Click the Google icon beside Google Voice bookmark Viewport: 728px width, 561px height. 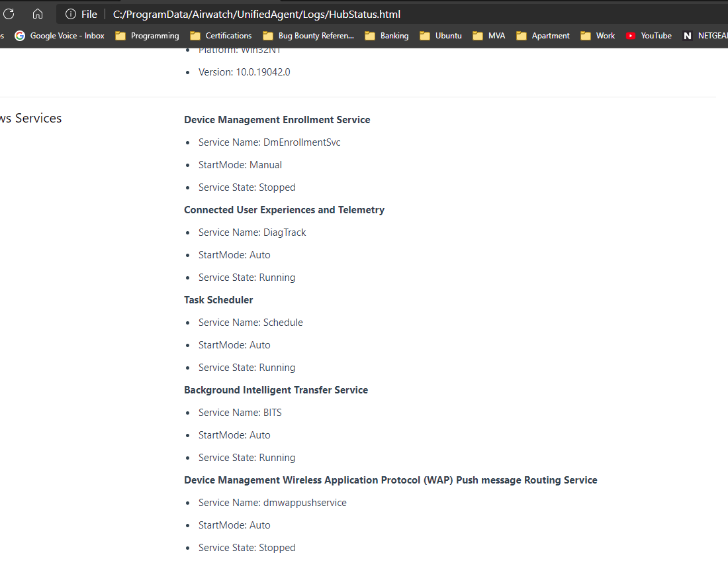coord(19,36)
